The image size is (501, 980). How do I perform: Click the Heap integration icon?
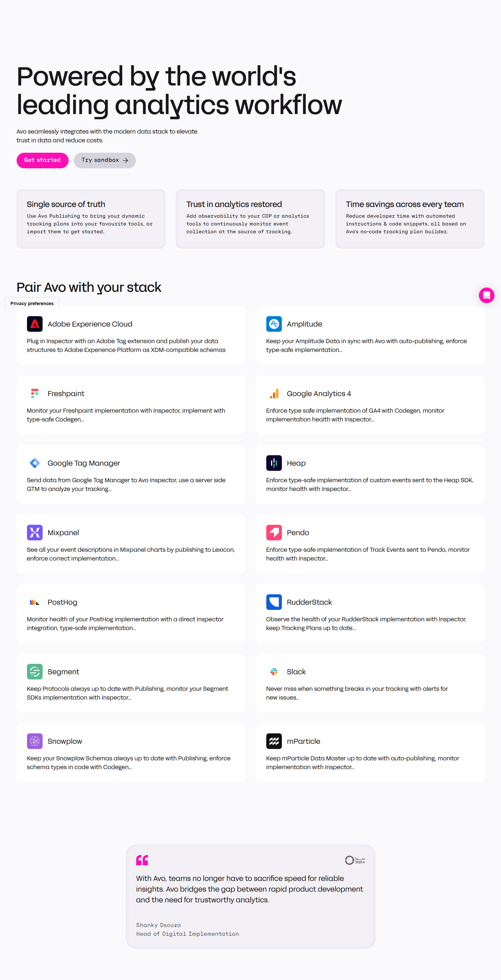click(274, 463)
